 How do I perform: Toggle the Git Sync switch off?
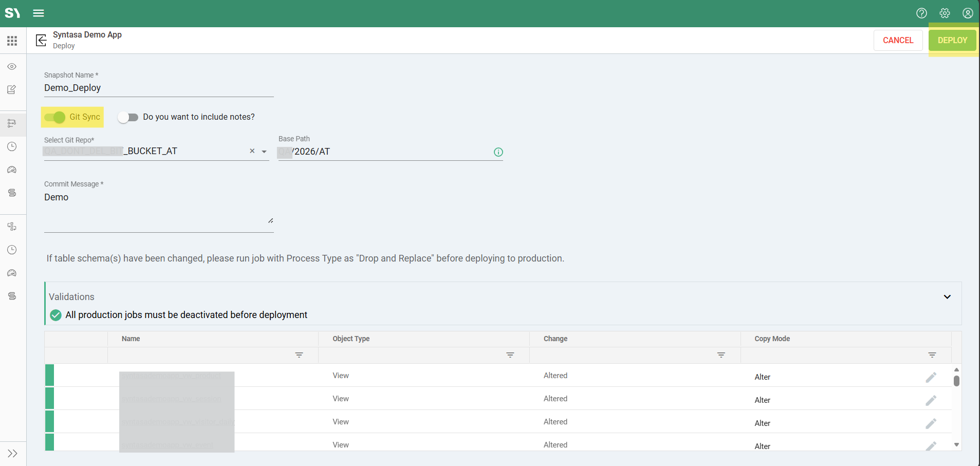pos(55,117)
